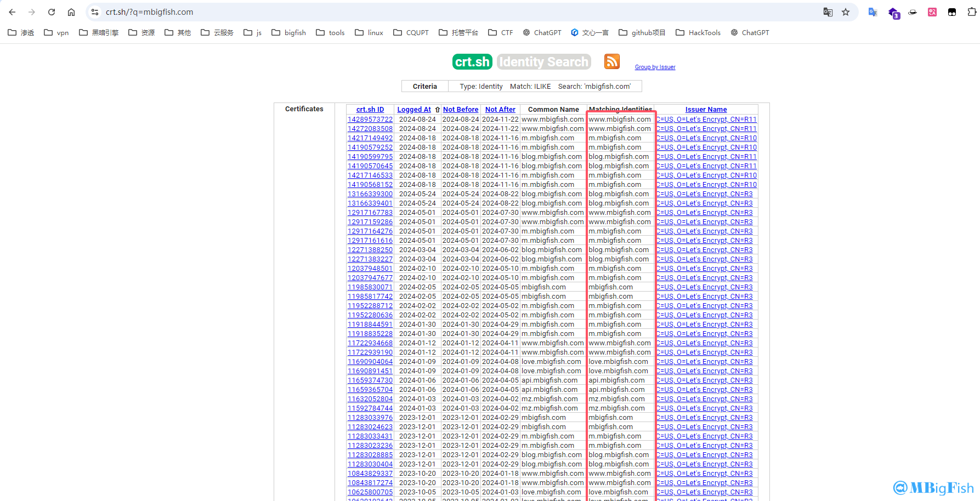Open the bigfish bookmark folder
Screen dimensions: 980x501
pyautogui.click(x=288, y=33)
